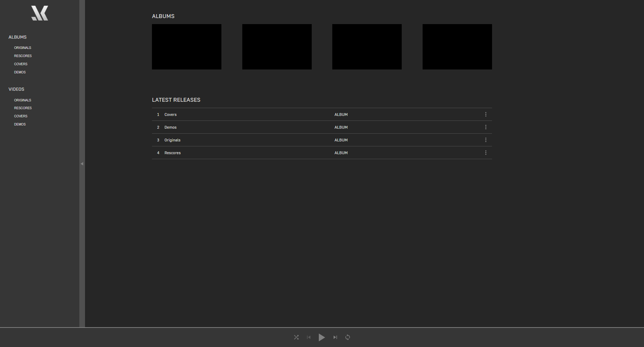
Task: Skip to next track
Action: tap(335, 337)
